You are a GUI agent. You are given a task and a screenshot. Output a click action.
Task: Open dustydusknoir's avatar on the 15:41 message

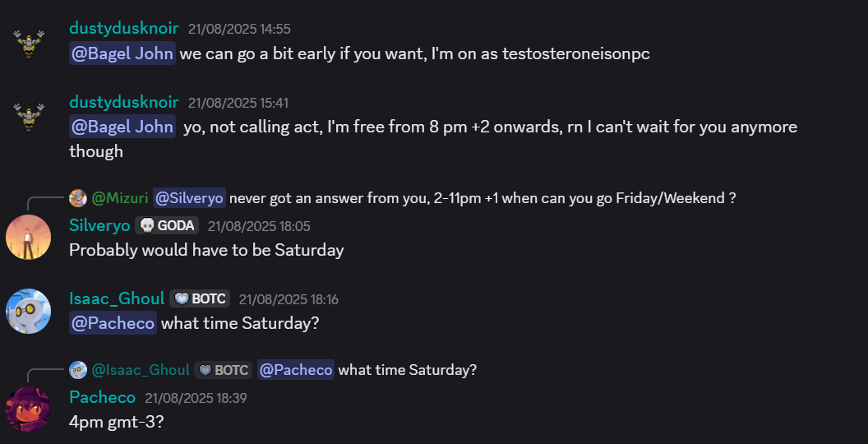point(28,118)
